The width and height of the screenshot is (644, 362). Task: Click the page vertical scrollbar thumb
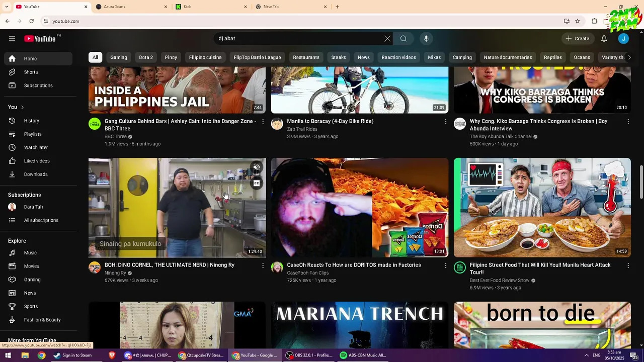(x=641, y=182)
